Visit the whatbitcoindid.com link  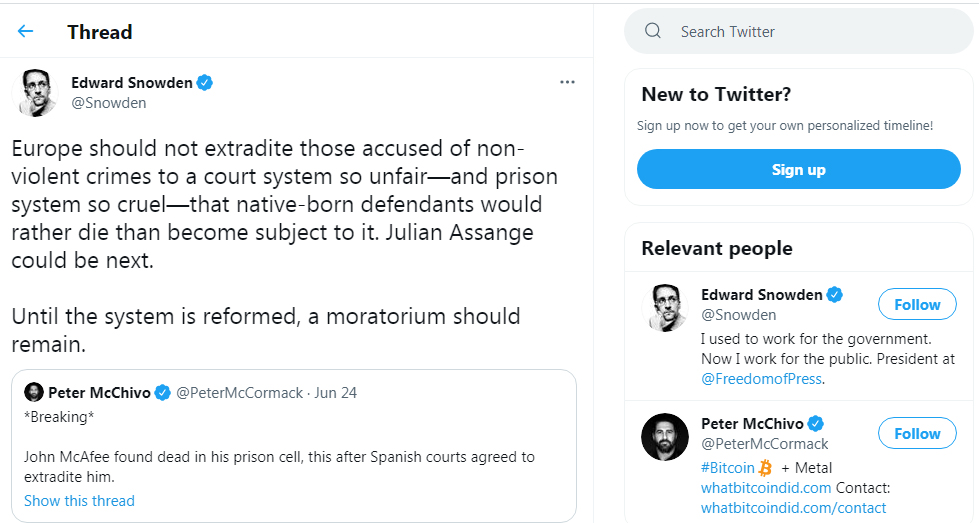(x=766, y=487)
